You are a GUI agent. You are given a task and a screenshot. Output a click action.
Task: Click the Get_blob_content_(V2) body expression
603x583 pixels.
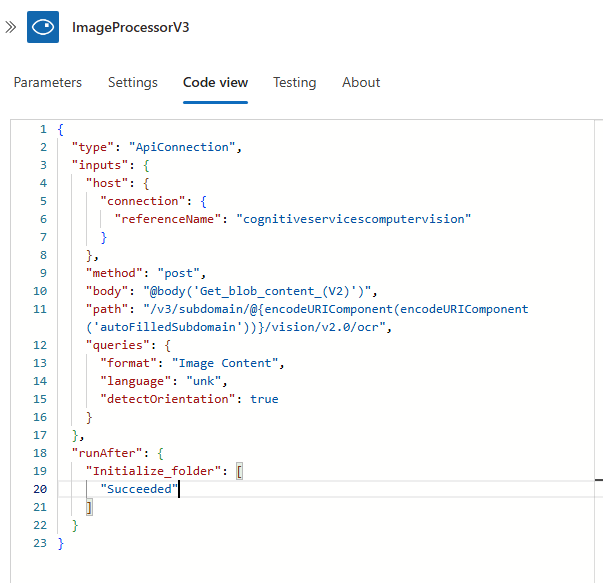tap(257, 291)
